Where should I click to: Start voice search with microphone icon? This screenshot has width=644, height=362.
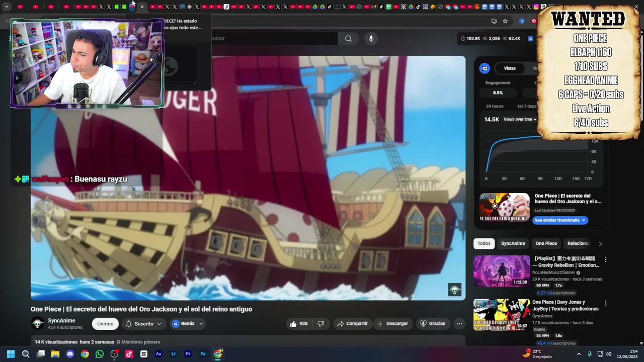(371, 39)
